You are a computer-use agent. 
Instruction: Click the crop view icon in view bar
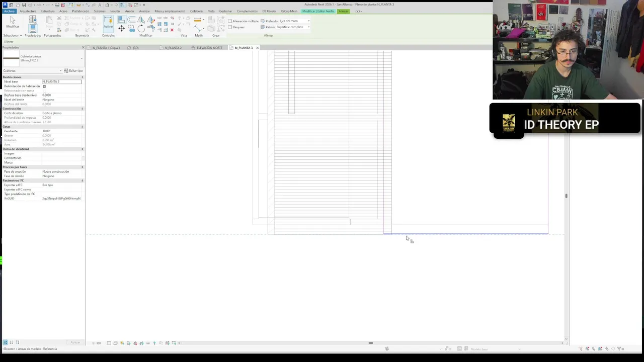coord(135,343)
